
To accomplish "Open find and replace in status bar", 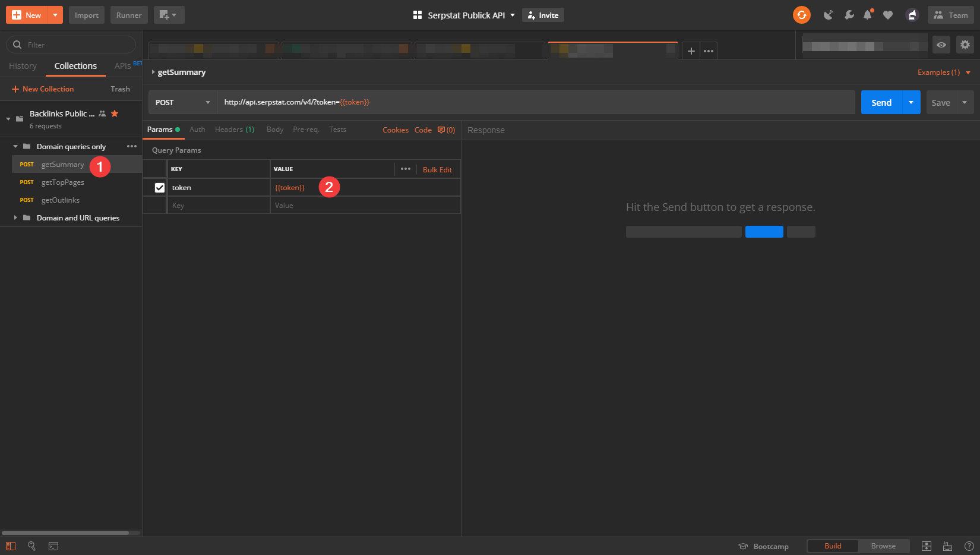I will click(31, 546).
